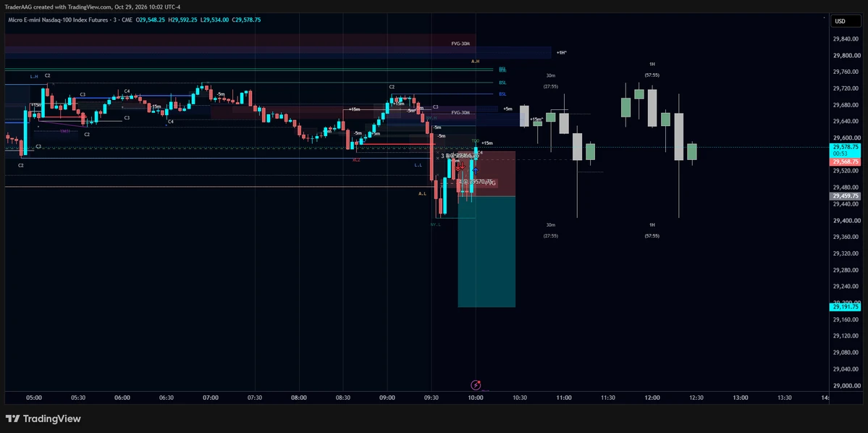Click the 13:30 time axis label
This screenshot has width=868, height=433.
click(x=785, y=398)
